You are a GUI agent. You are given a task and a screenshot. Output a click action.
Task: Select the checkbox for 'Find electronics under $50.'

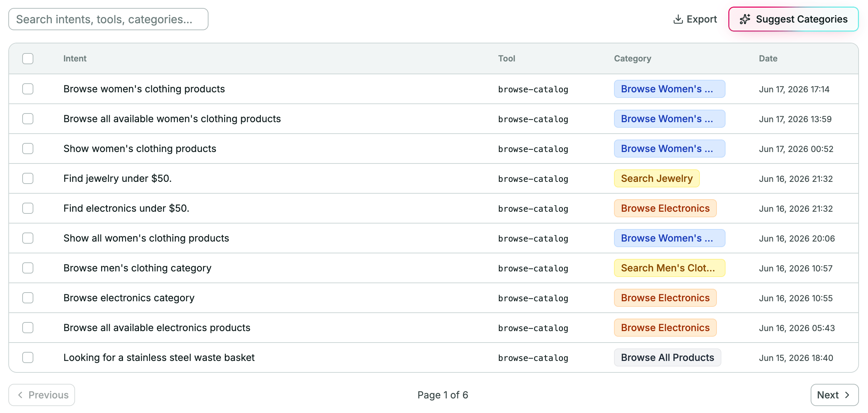28,208
